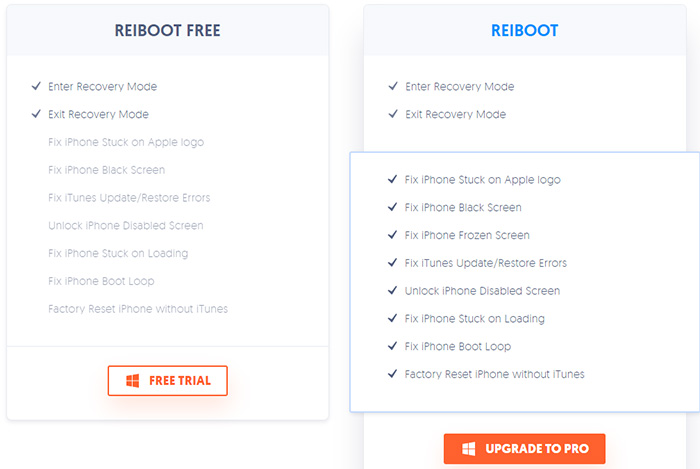Click greyed Fix iPhone Stuck on Apple logo text
The height and width of the screenshot is (469, 700).
(126, 142)
